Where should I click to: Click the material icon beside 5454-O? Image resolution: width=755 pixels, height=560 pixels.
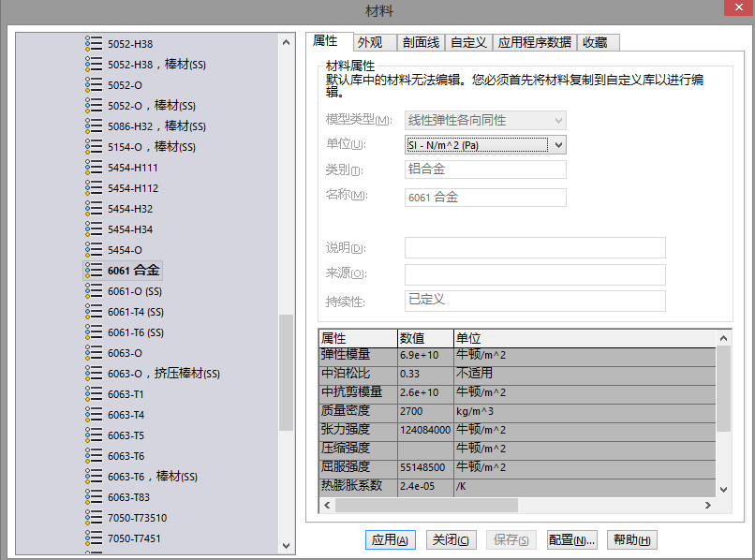point(94,249)
